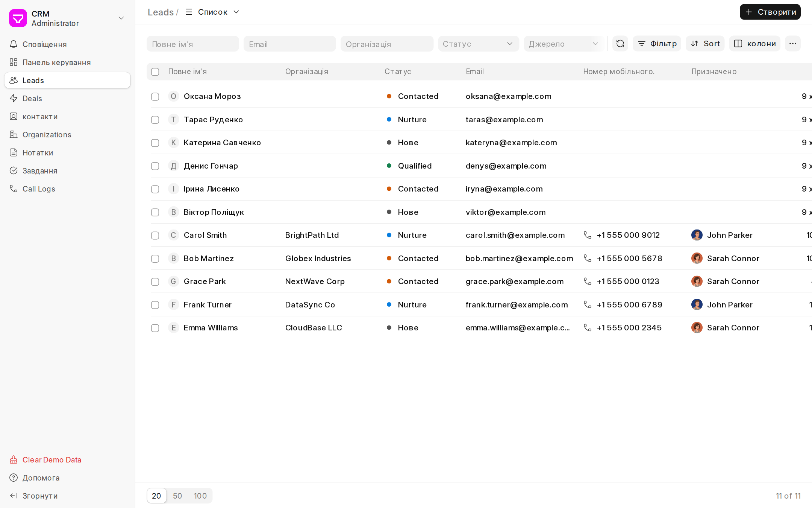Open the Джерело filter dropdown
Screen dimensions: 812x508
coord(564,44)
